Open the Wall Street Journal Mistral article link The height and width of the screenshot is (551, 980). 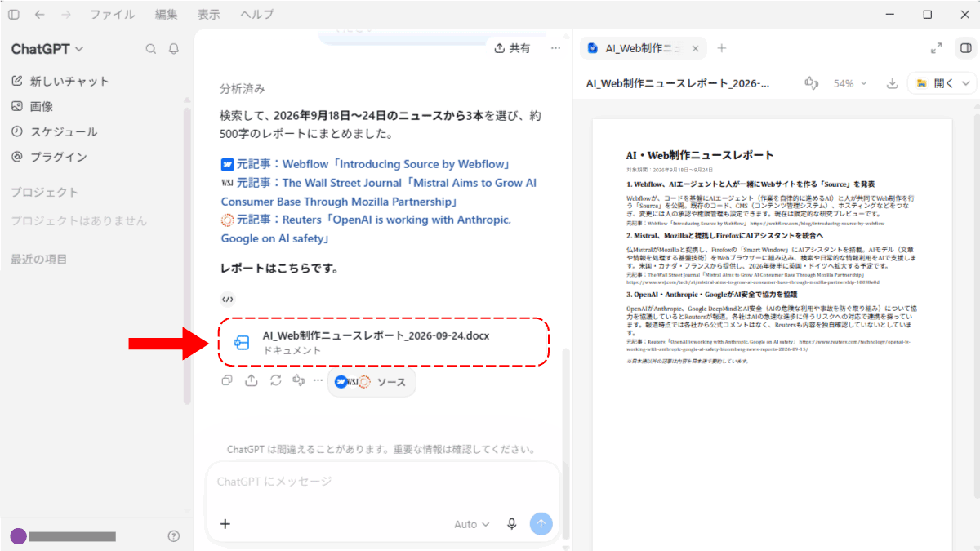379,192
